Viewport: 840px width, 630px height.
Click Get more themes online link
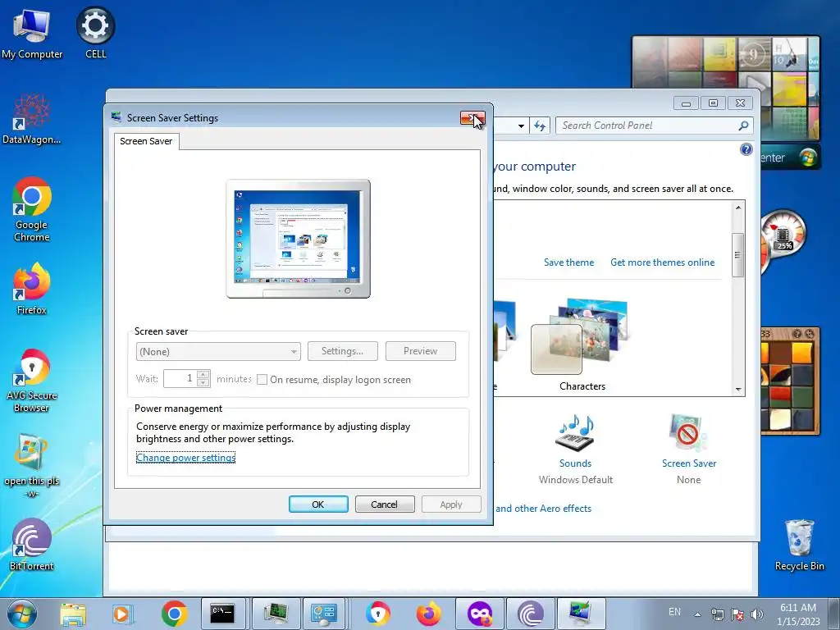coord(662,262)
